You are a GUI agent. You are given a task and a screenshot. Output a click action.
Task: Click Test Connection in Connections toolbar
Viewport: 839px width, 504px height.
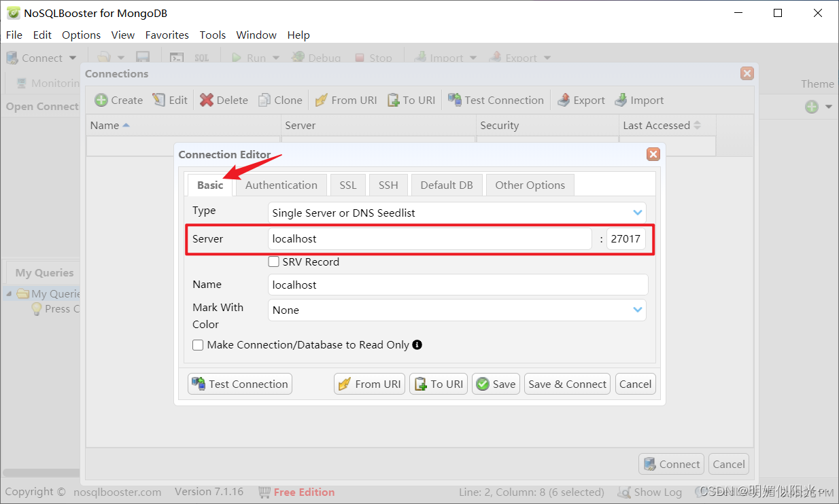[x=496, y=100]
